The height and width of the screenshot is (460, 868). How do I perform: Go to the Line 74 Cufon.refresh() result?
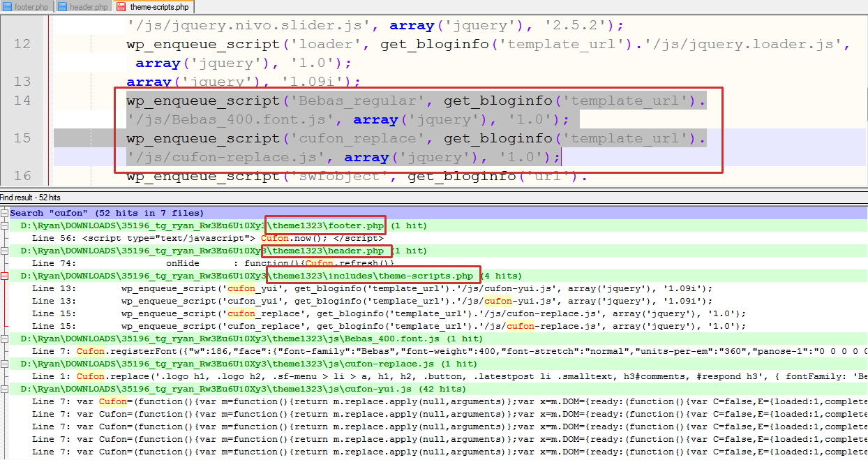click(x=214, y=263)
